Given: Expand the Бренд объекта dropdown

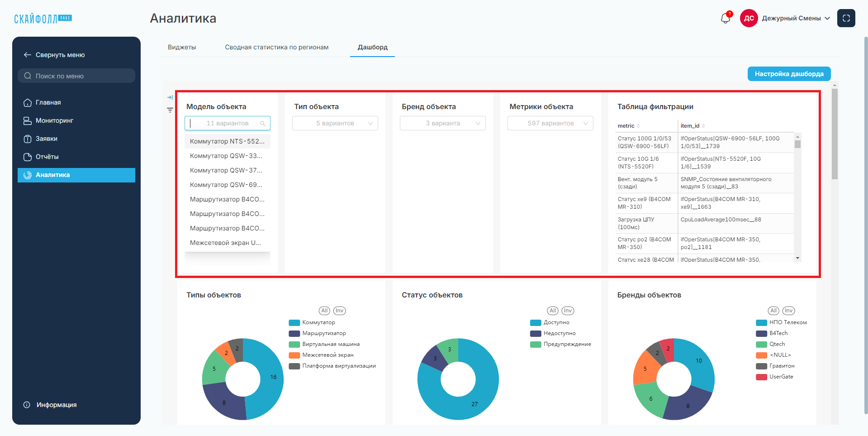Looking at the screenshot, I should coord(443,123).
